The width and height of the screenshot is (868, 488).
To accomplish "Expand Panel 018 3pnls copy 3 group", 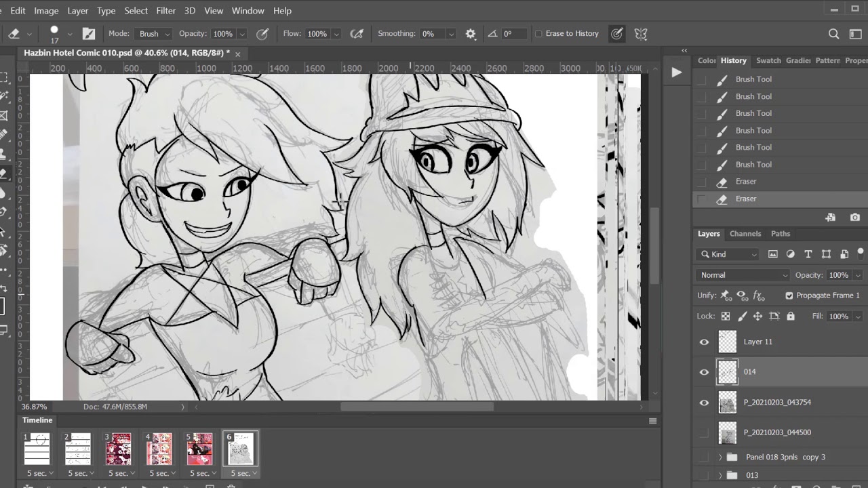I will [x=720, y=457].
